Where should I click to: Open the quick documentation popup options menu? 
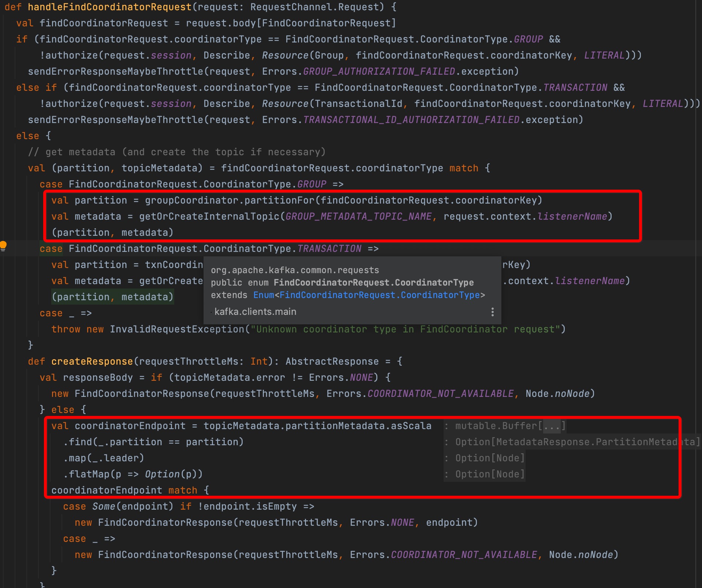pos(492,312)
